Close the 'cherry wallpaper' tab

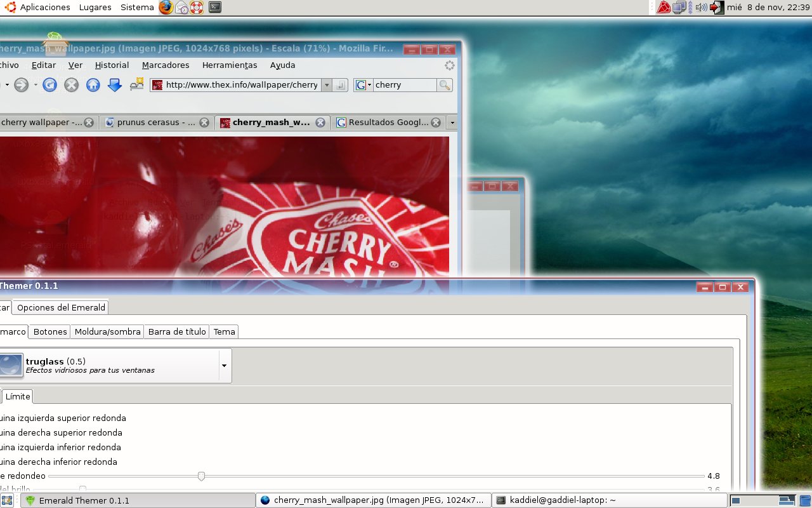pyautogui.click(x=89, y=123)
